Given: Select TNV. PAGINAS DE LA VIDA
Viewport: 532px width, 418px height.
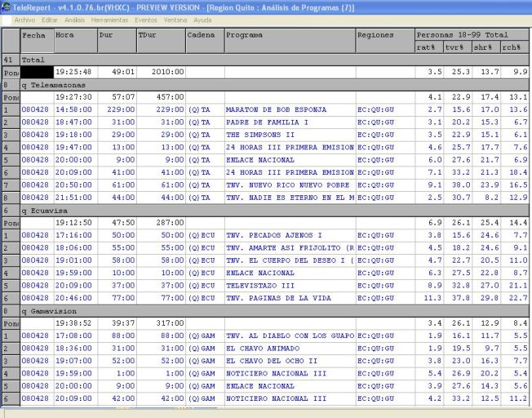Looking at the screenshot, I should coord(278,298).
